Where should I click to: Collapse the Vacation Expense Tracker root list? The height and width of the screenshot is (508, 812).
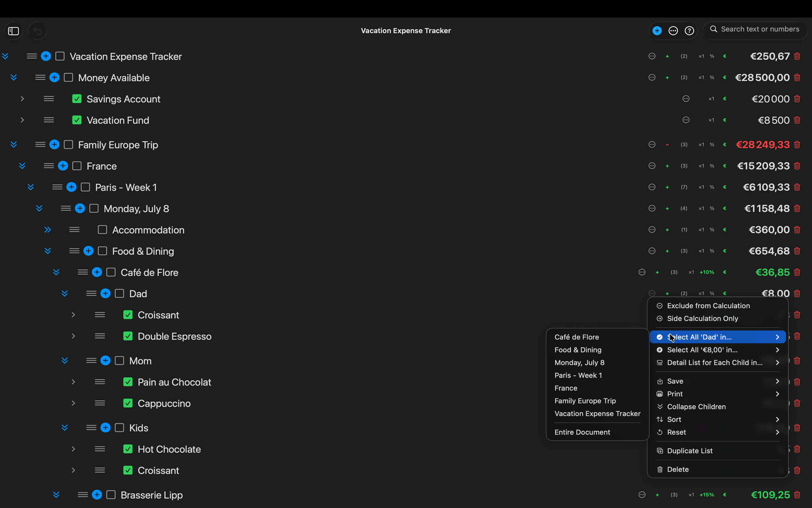(x=5, y=56)
